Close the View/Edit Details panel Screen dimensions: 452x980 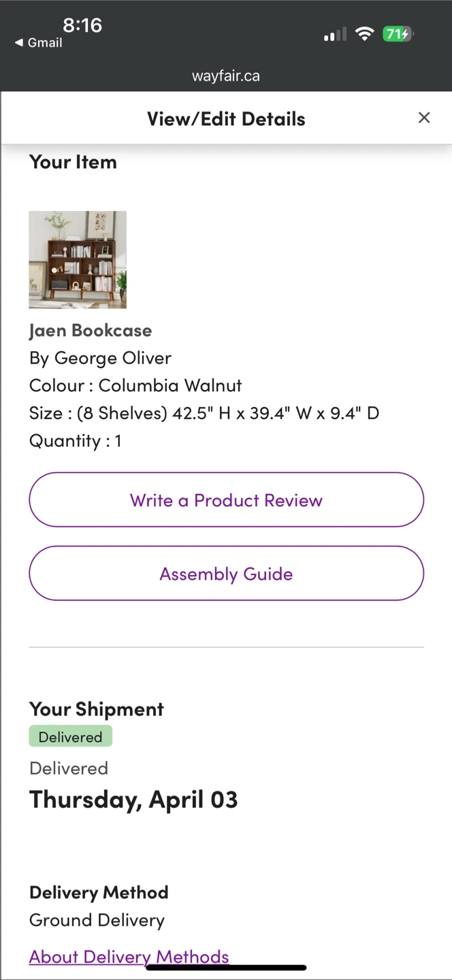[x=424, y=118]
